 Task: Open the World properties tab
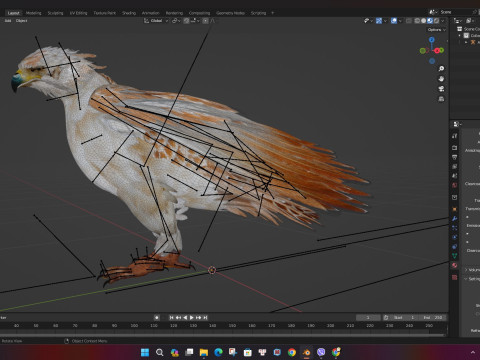[455, 185]
